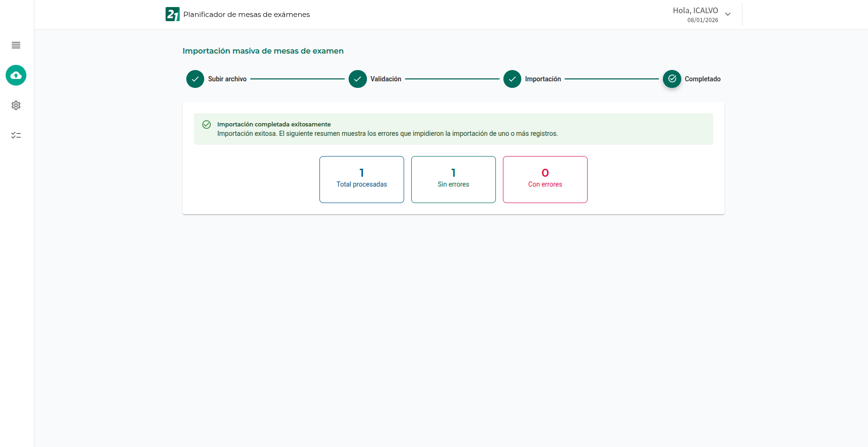Click the Subir archivo step checkmark icon
The width and height of the screenshot is (868, 447).
[x=195, y=79]
